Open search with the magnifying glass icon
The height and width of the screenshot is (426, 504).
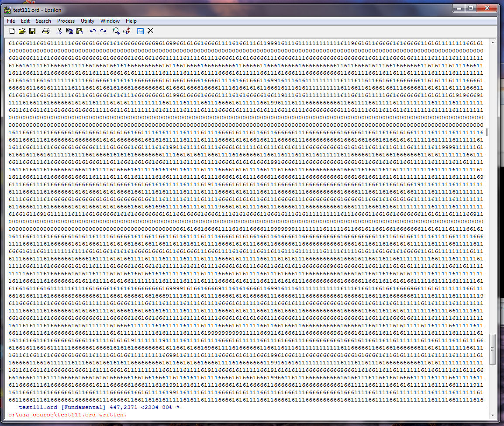pyautogui.click(x=116, y=31)
